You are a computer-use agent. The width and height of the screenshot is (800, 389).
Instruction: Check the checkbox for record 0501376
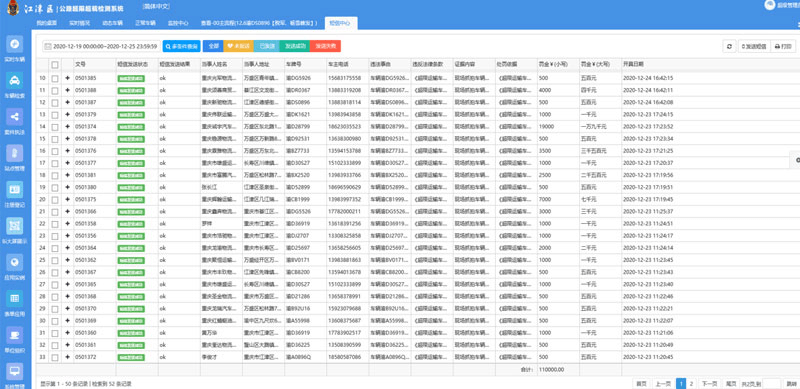[x=55, y=151]
